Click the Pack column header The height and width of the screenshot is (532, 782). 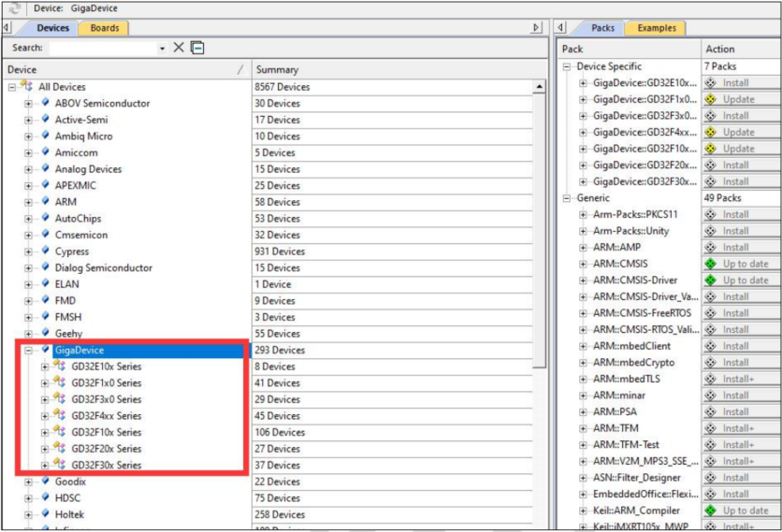pos(629,49)
